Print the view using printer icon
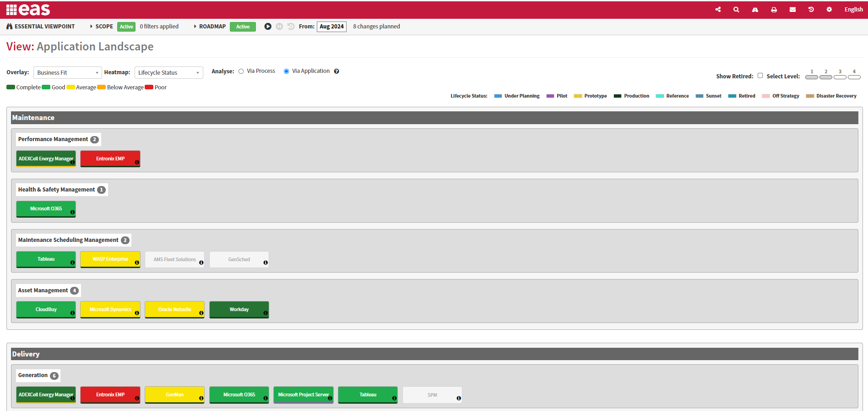 point(774,10)
